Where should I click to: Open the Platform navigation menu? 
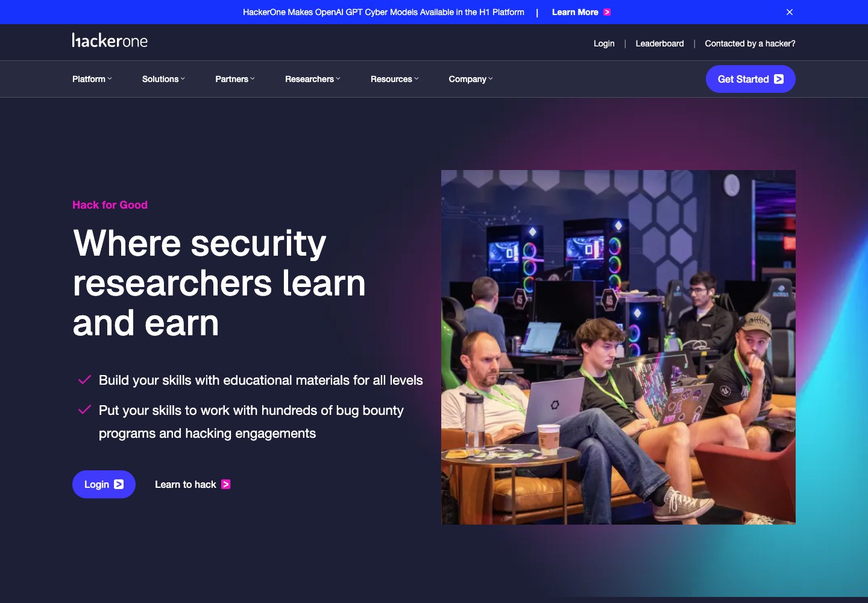point(92,79)
